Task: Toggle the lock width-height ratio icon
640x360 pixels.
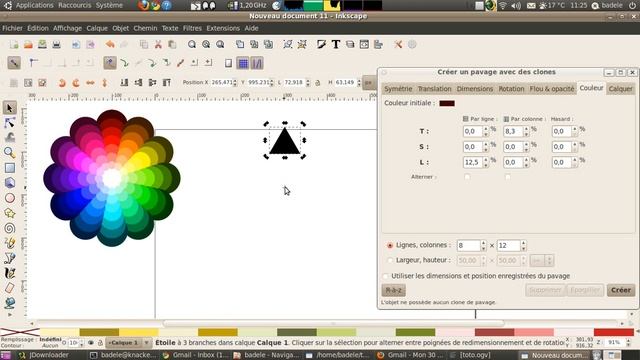Action: (318, 83)
